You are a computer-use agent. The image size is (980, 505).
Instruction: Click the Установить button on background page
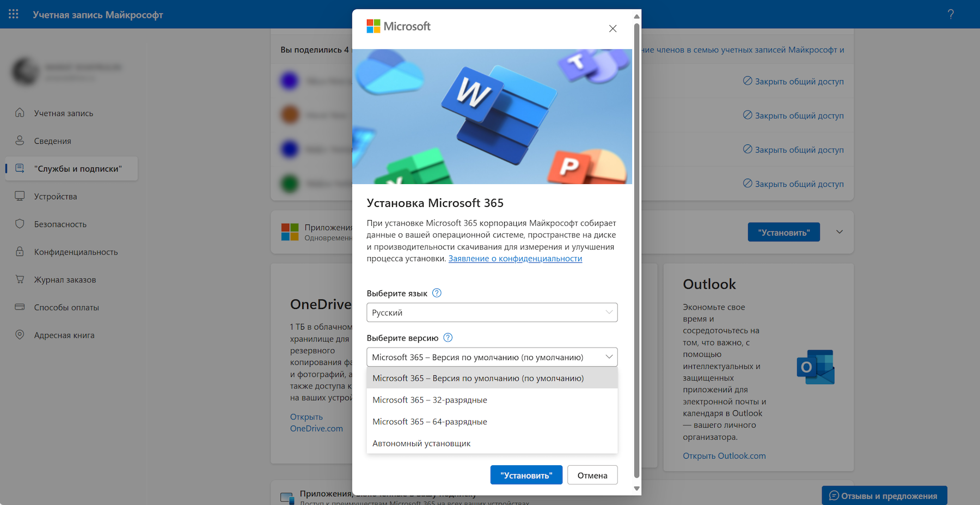[784, 232]
